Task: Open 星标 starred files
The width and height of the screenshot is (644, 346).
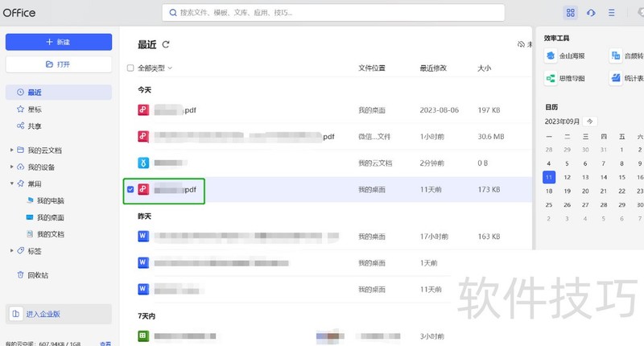Action: click(x=35, y=109)
